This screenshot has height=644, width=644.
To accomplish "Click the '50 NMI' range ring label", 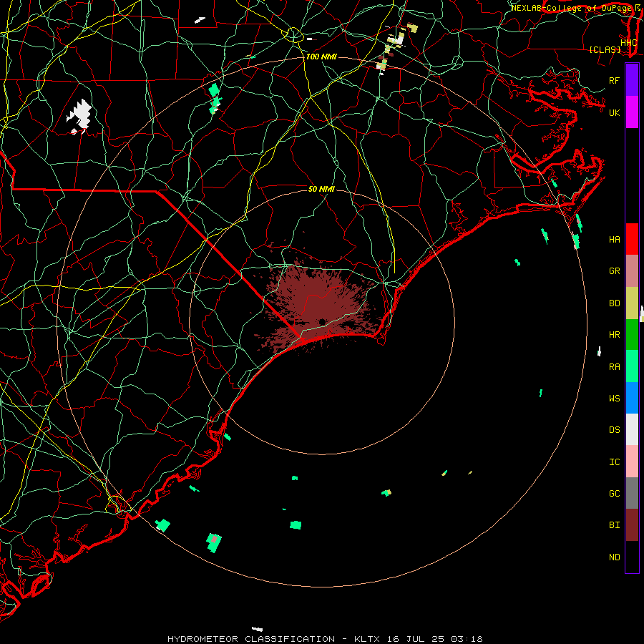I will pos(321,189).
